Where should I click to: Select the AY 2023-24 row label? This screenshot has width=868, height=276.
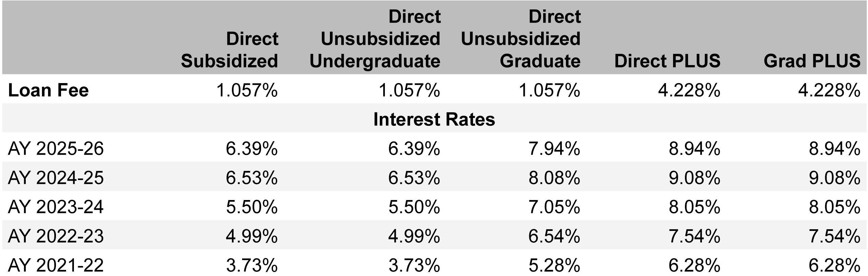coord(56,207)
